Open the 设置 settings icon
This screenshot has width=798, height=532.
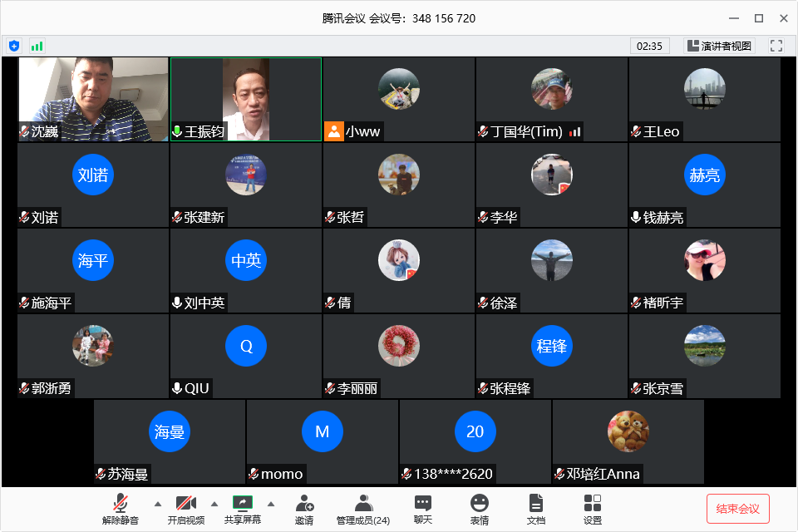[593, 509]
